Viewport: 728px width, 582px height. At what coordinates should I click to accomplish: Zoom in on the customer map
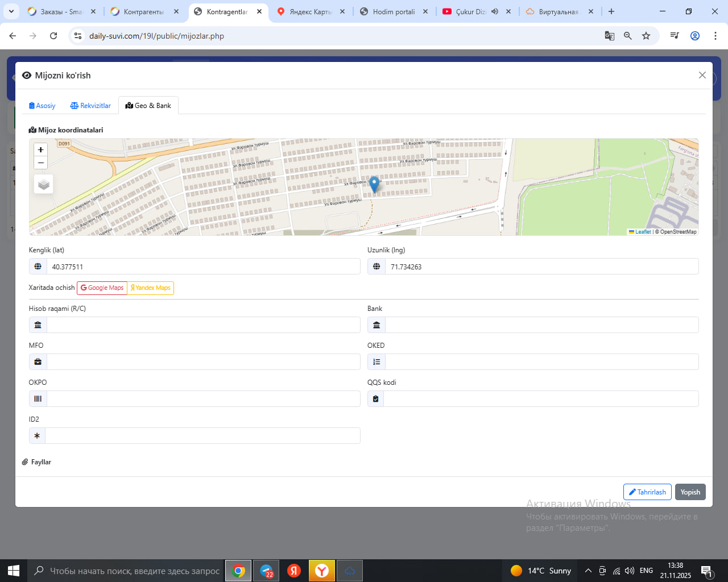coord(40,149)
